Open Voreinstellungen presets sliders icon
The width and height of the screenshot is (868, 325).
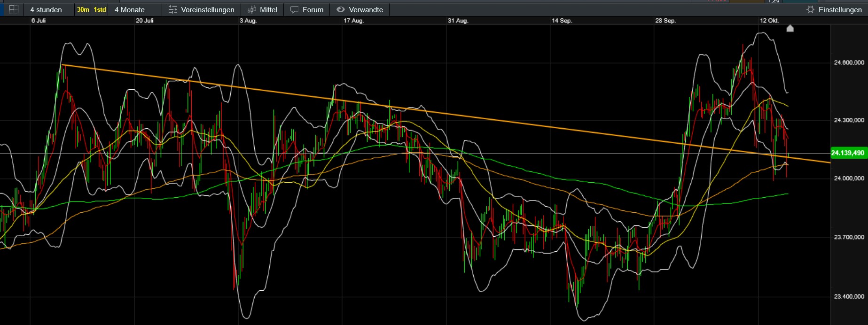pos(173,9)
